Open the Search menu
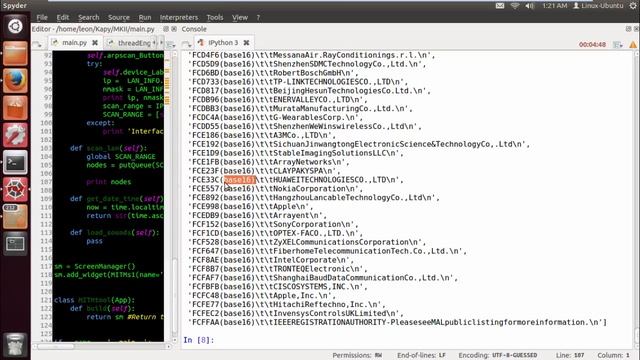 (x=89, y=17)
